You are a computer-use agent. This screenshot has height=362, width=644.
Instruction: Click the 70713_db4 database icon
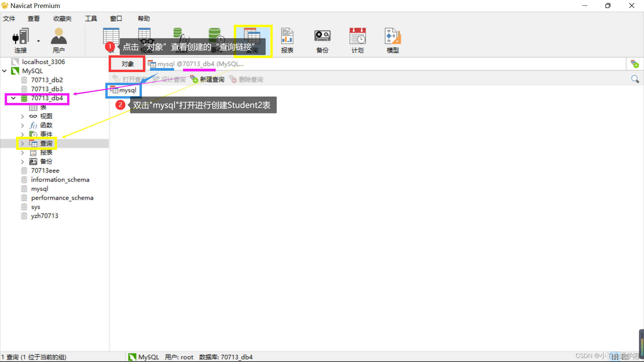tap(24, 98)
